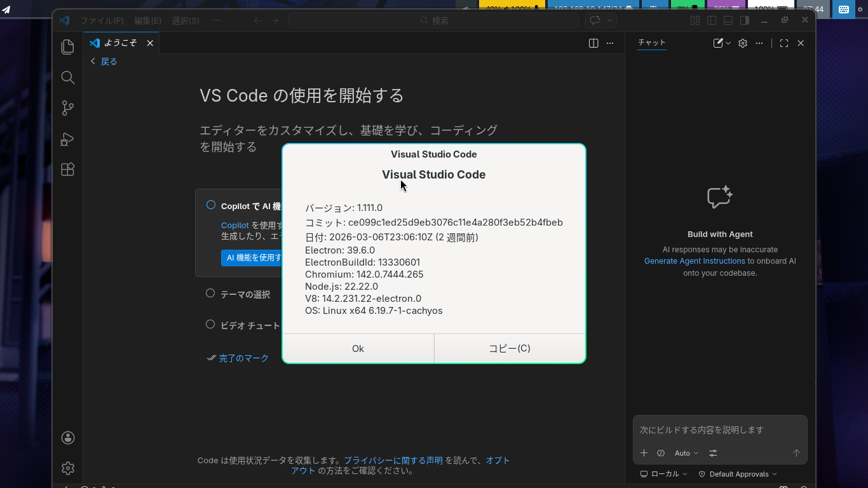Click the chat input field
This screenshot has height=488, width=868.
pyautogui.click(x=720, y=430)
